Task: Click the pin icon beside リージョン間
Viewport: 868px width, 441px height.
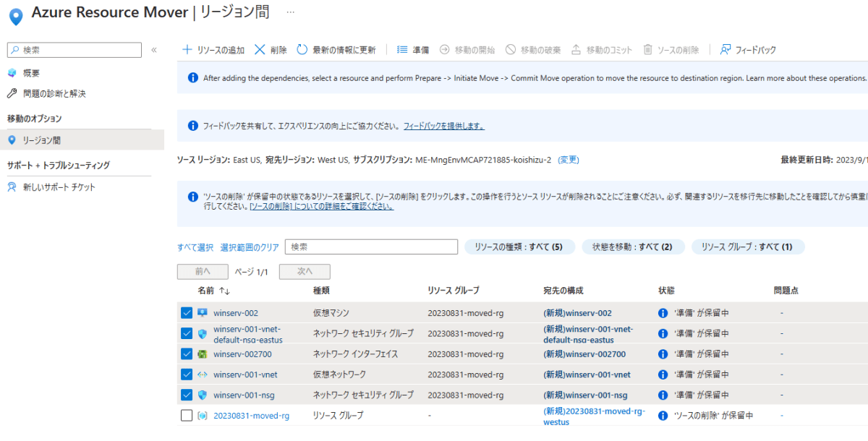Action: pos(12,140)
